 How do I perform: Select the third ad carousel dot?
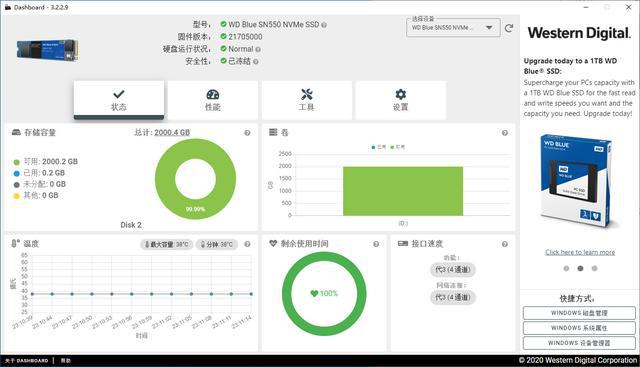(594, 268)
